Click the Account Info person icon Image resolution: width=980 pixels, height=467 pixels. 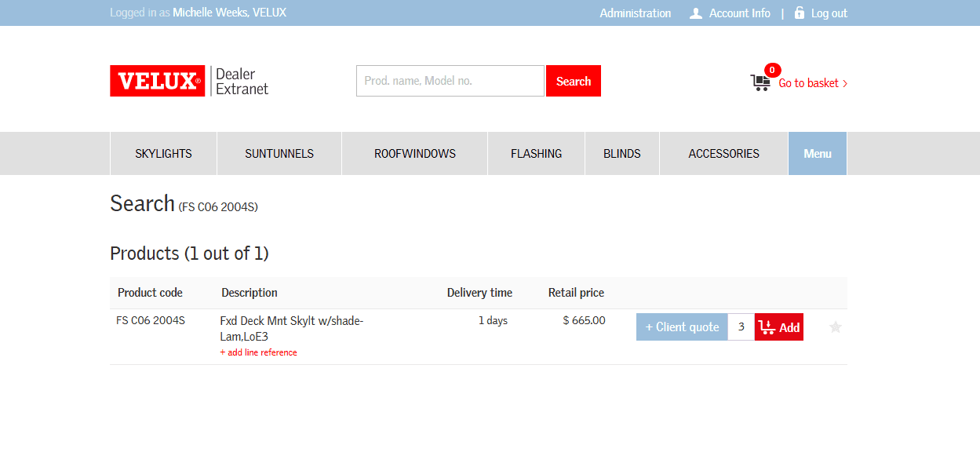point(695,13)
